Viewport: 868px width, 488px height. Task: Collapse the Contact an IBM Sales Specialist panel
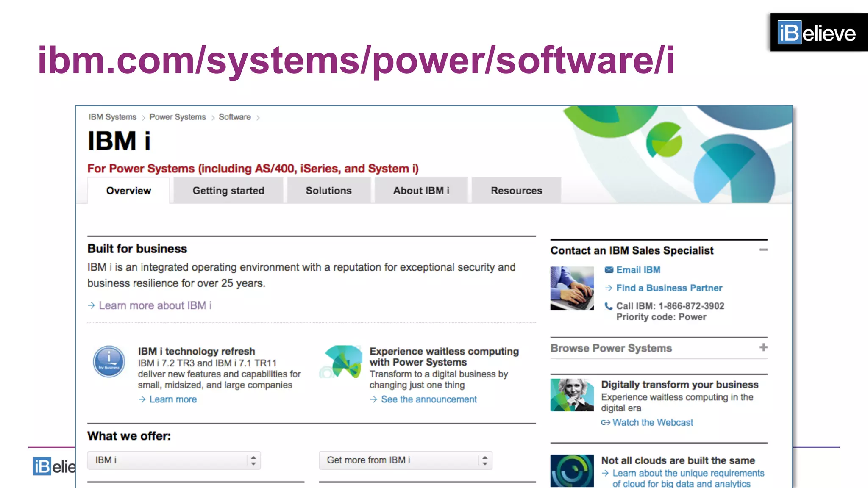coord(763,250)
